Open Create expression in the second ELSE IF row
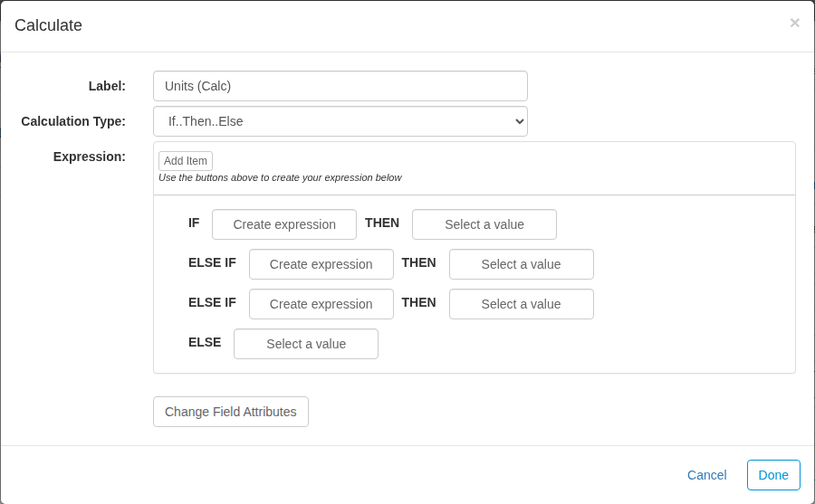The width and height of the screenshot is (815, 504). (321, 304)
